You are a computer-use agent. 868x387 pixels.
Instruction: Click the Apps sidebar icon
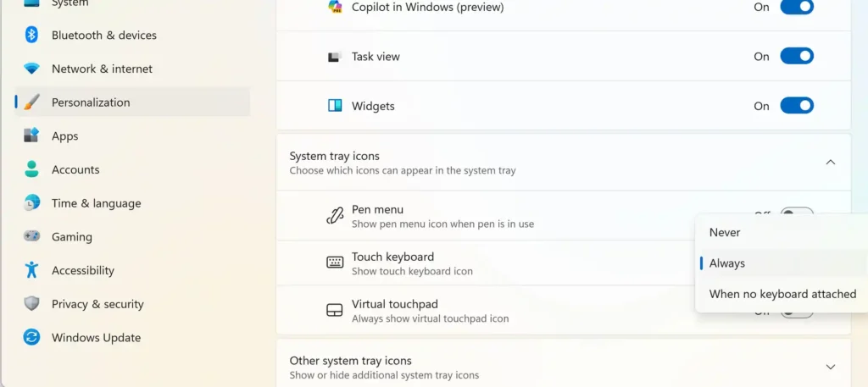[x=31, y=135]
